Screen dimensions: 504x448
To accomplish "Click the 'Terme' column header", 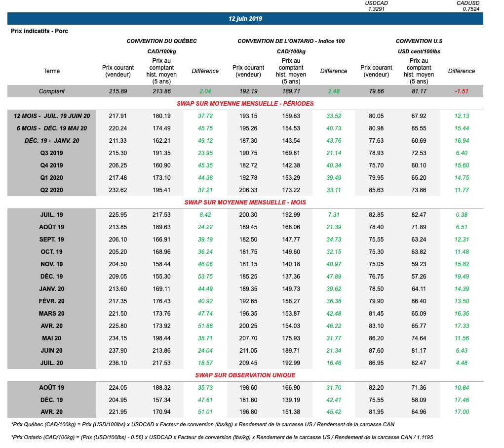I will click(51, 71).
